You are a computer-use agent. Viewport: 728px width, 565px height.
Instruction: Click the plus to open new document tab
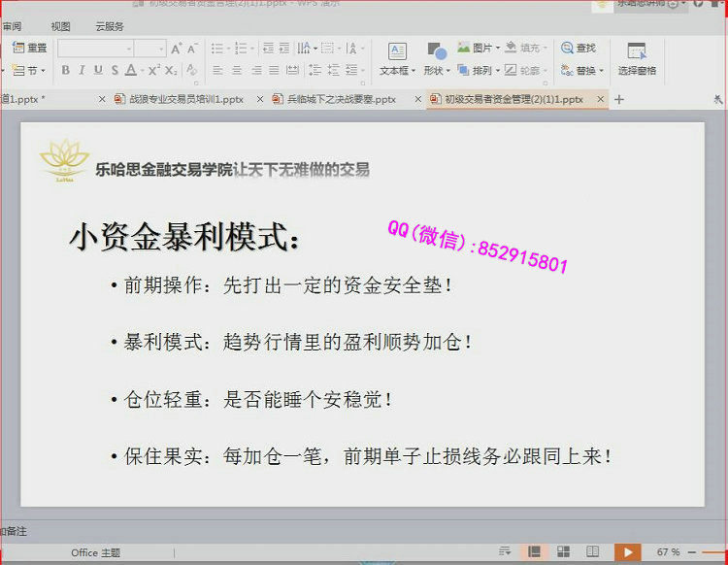[x=619, y=99]
